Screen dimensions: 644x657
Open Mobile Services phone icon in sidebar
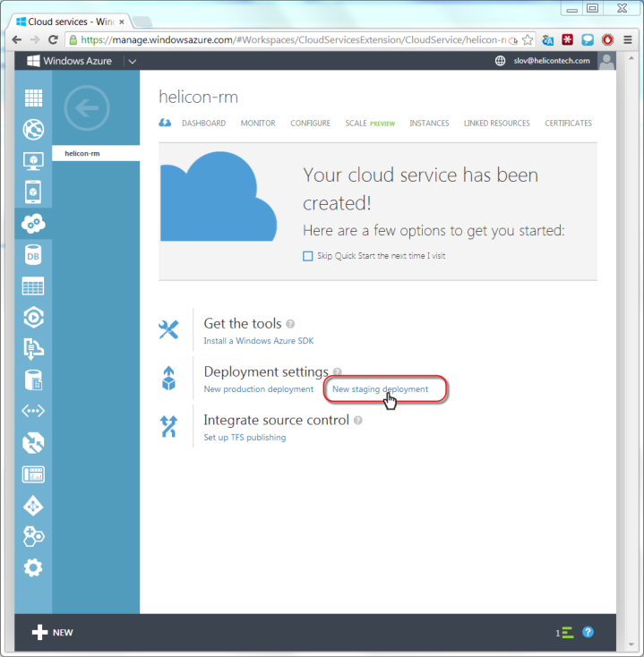point(33,192)
